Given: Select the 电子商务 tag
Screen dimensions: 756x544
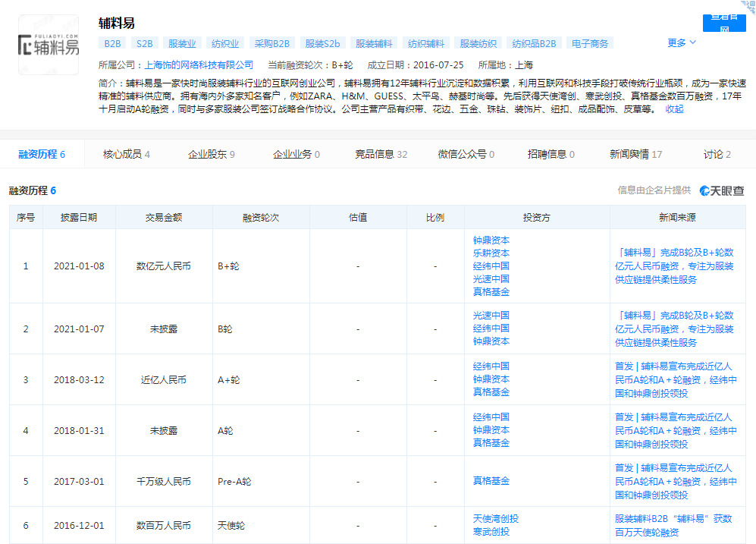Looking at the screenshot, I should click(x=590, y=43).
